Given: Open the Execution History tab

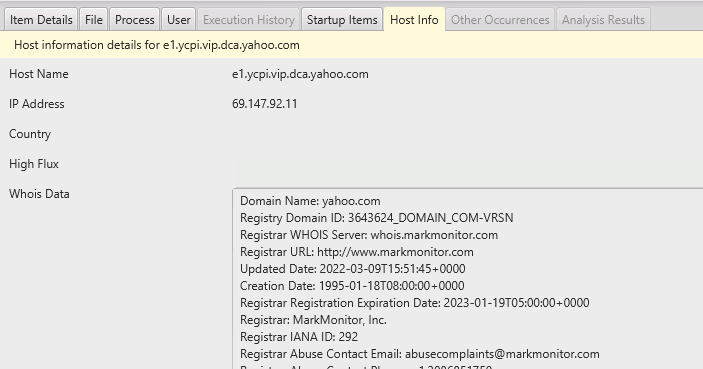Looking at the screenshot, I should [249, 20].
